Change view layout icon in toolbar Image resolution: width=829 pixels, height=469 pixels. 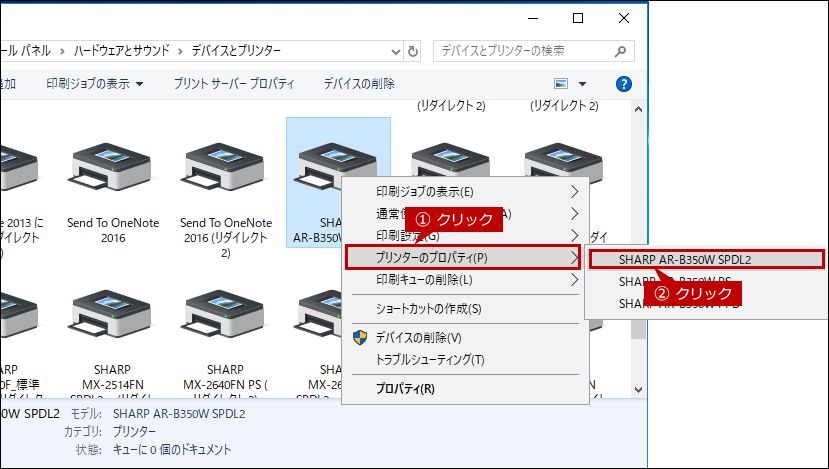tap(561, 84)
